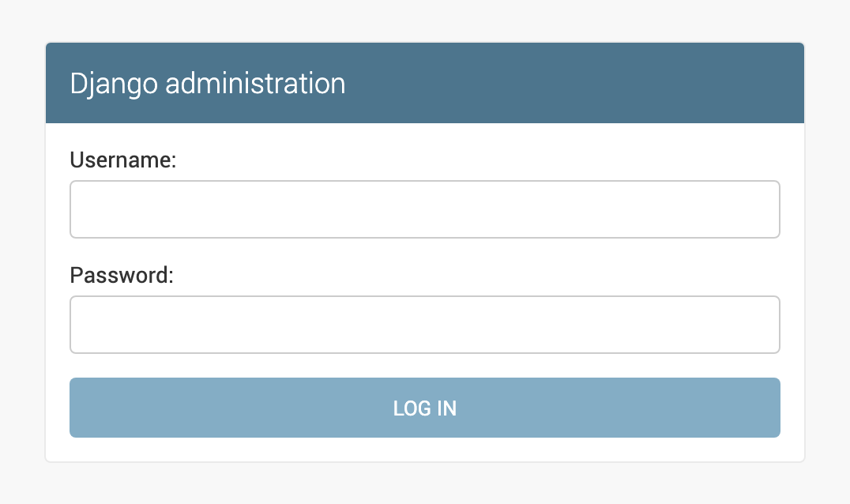This screenshot has height=504, width=850.
Task: Submit the login form
Action: tap(425, 408)
